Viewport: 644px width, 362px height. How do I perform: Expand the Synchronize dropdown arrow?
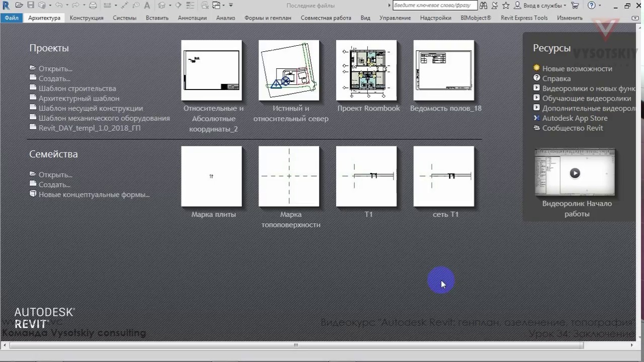pyautogui.click(x=50, y=6)
